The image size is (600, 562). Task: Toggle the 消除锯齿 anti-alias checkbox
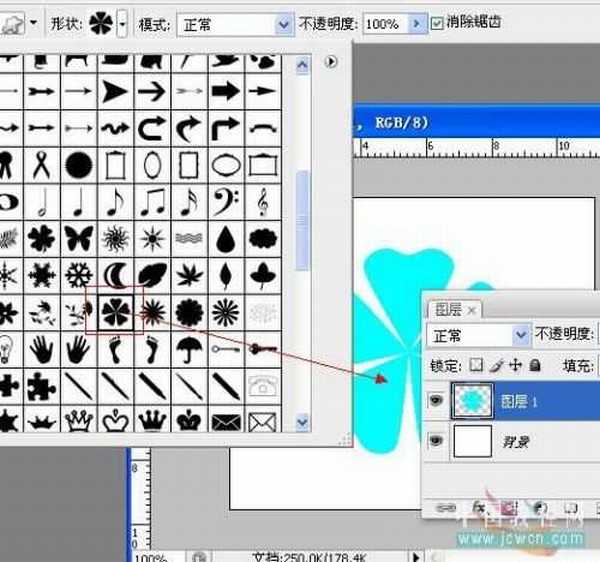click(x=437, y=22)
